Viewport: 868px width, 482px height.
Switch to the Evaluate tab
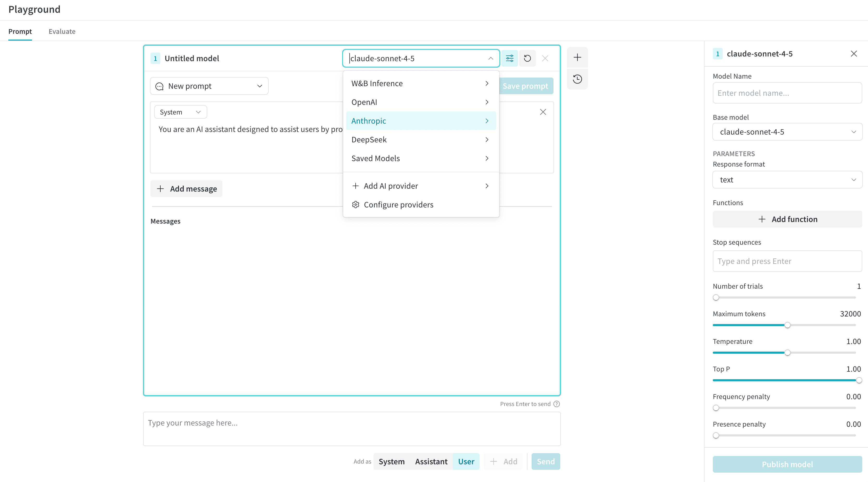pos(62,31)
